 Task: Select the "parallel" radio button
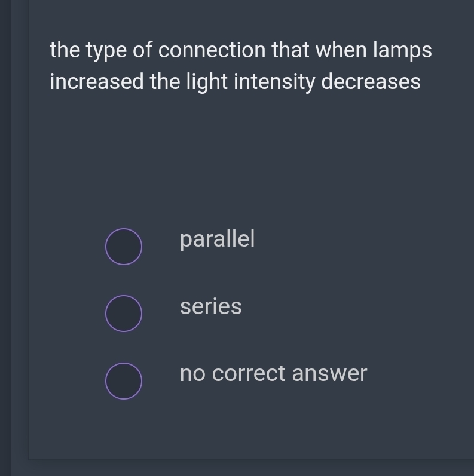click(124, 246)
